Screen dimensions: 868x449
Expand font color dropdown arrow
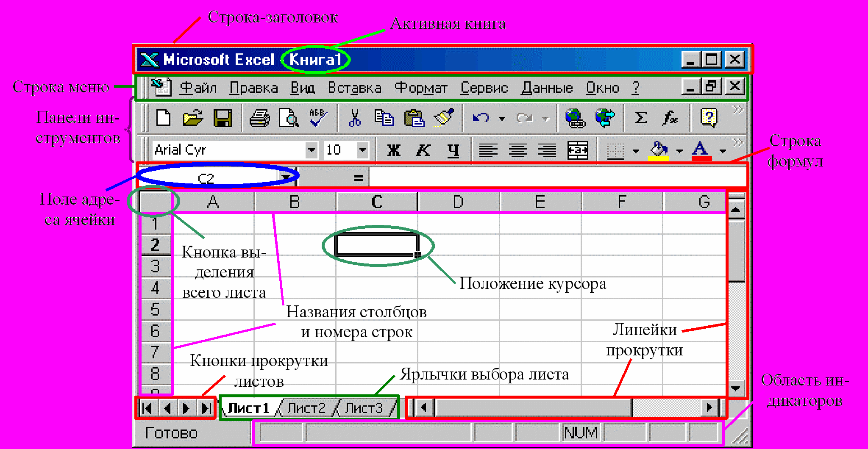[723, 151]
